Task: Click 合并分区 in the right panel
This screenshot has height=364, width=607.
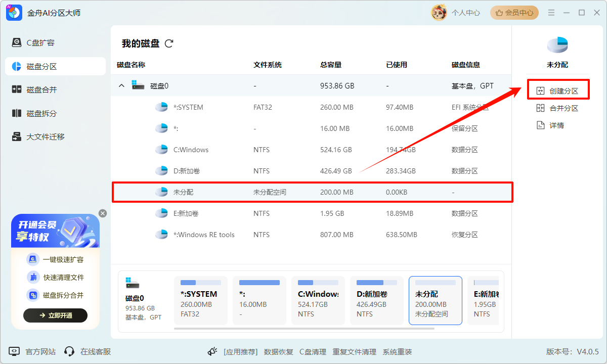Action: 558,107
